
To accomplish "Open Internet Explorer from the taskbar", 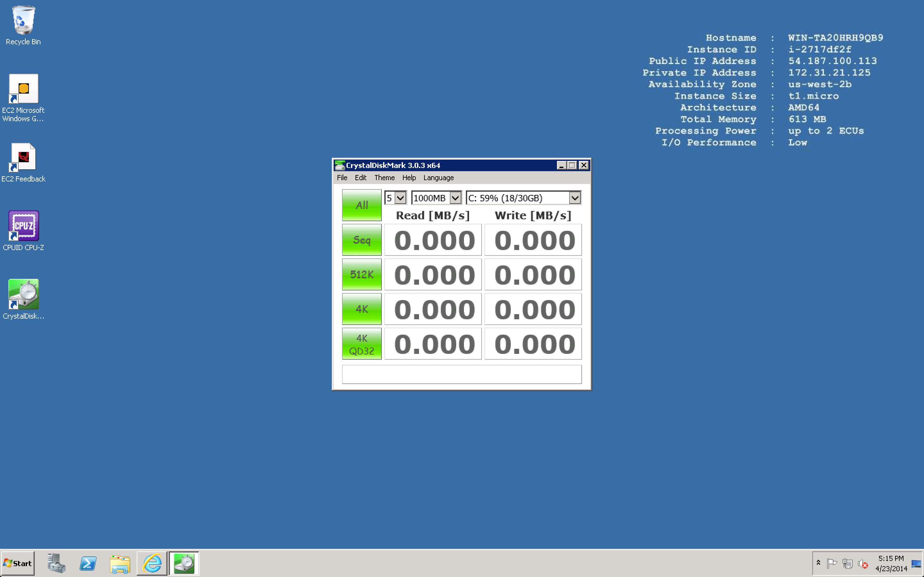I will tap(152, 563).
